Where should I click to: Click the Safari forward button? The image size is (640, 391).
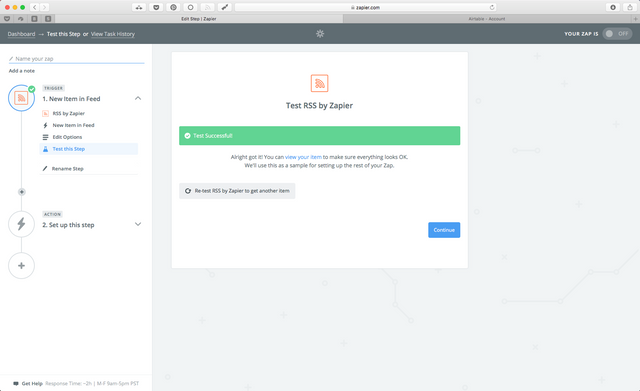tap(44, 7)
